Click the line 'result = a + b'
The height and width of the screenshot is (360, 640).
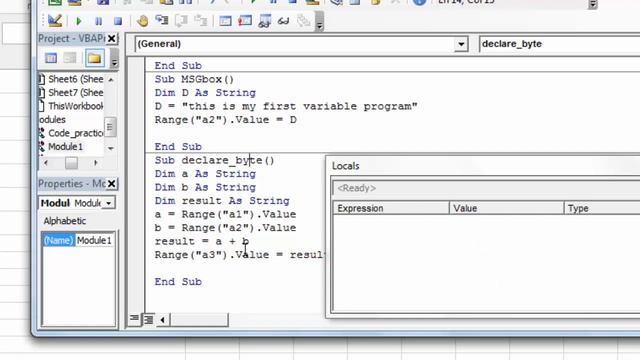point(202,241)
